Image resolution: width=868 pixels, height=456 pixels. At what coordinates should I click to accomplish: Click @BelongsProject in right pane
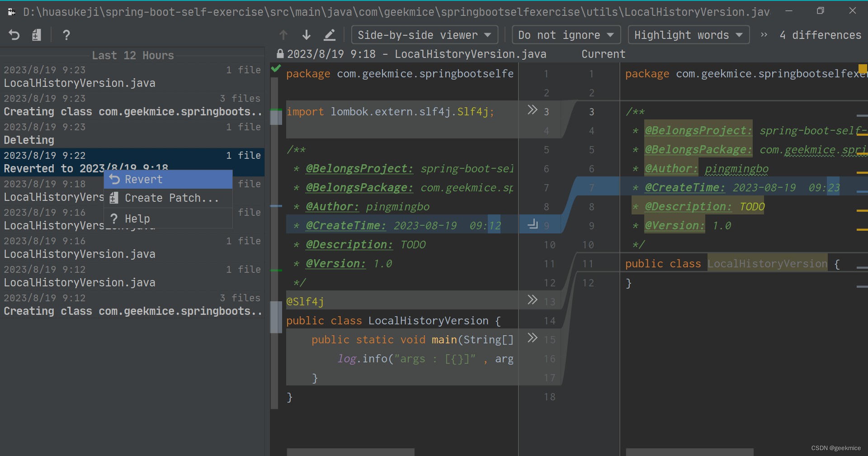(698, 131)
